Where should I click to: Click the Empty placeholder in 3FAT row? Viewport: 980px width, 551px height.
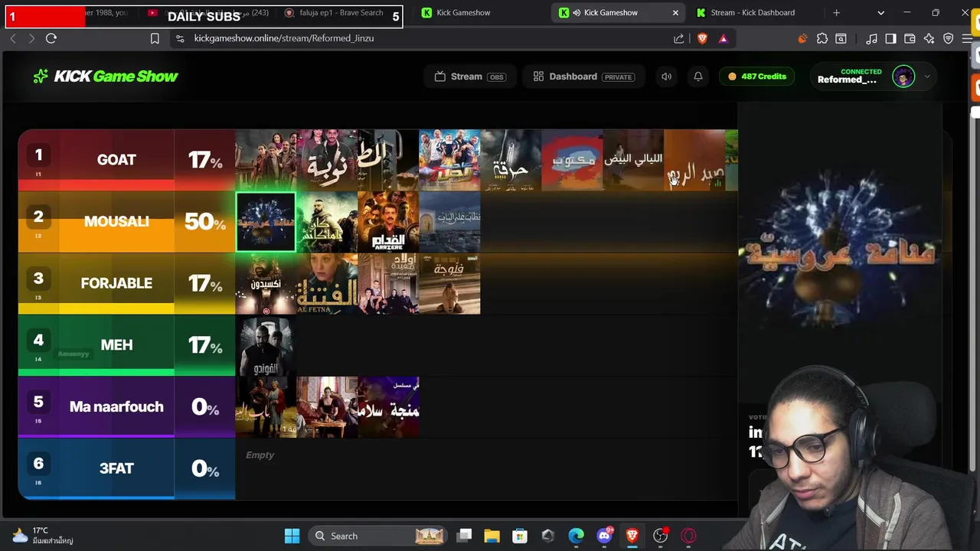pos(260,455)
